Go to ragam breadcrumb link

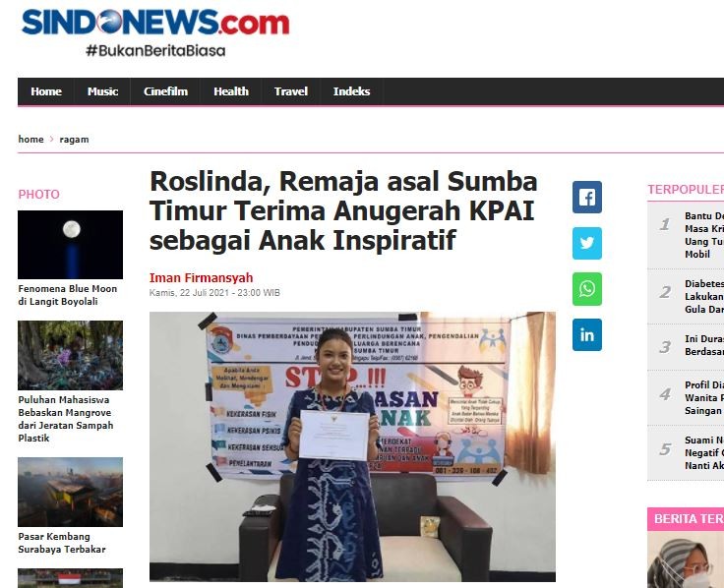point(74,139)
